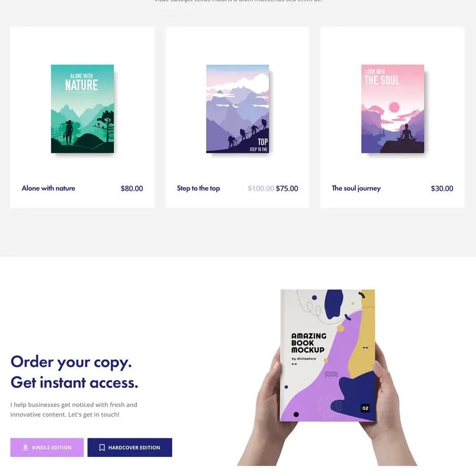Click the Amazing Book Mockup image

(327, 377)
